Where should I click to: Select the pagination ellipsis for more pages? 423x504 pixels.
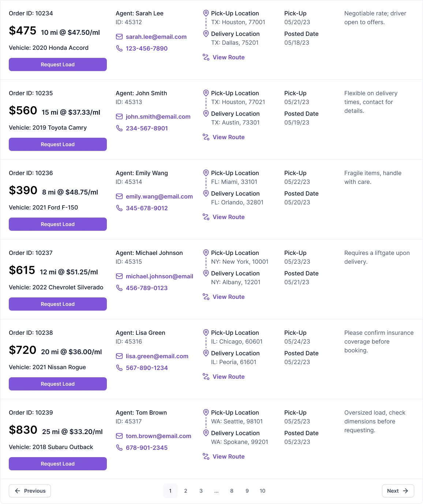point(216,491)
